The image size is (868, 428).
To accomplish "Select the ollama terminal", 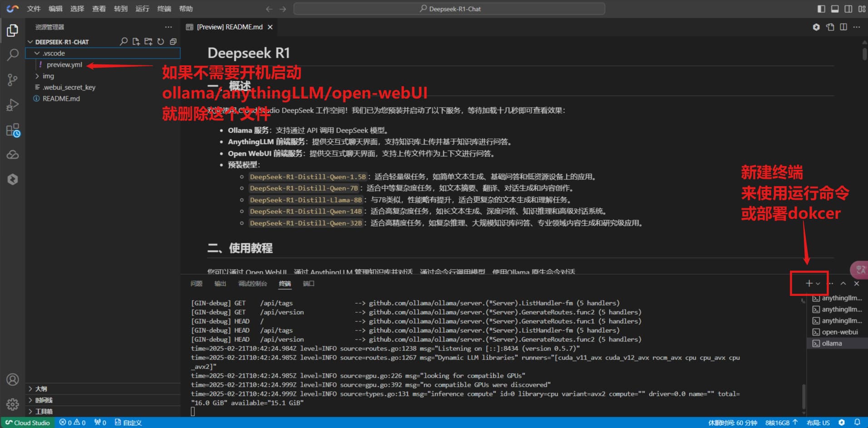I will pyautogui.click(x=837, y=343).
